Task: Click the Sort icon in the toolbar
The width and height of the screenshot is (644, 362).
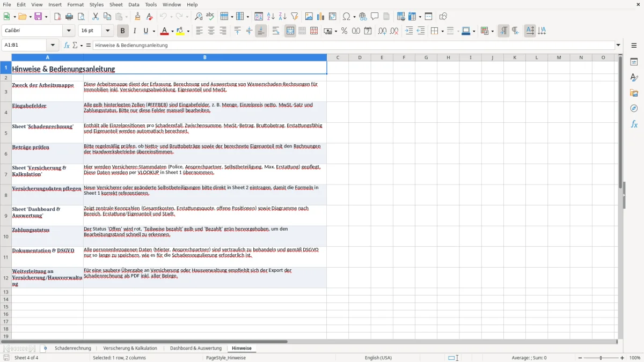Action: pos(259,17)
